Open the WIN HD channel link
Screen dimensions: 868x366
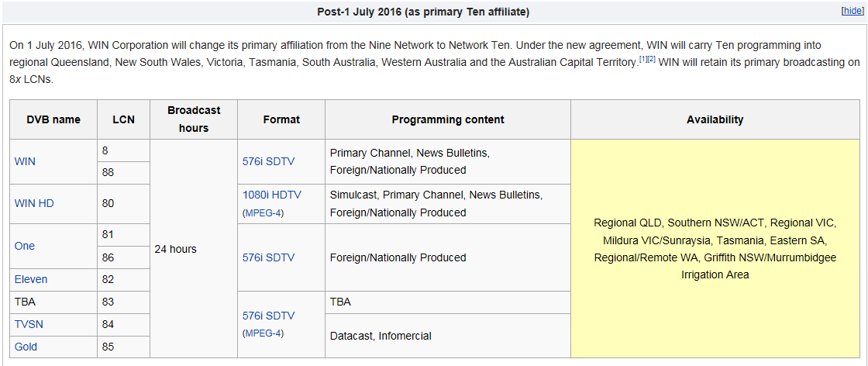34,203
